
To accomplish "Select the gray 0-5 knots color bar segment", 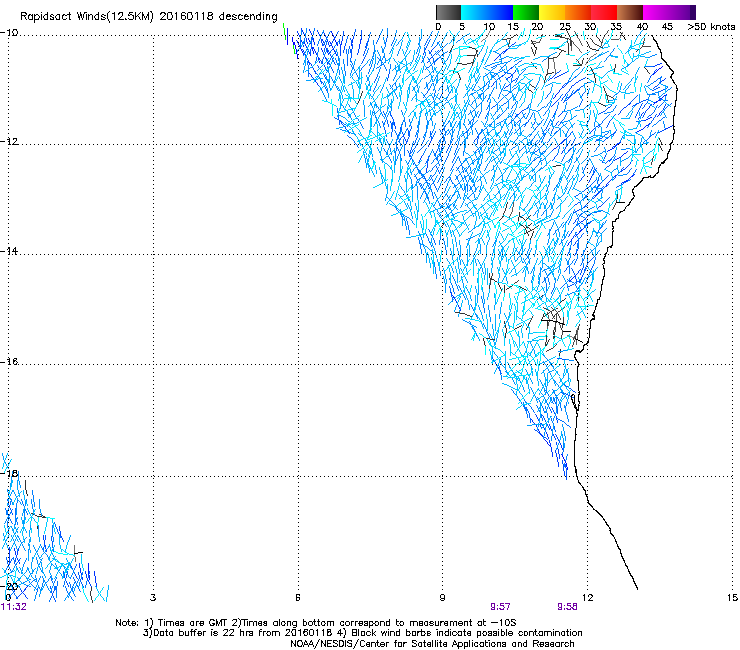I will pyautogui.click(x=448, y=12).
